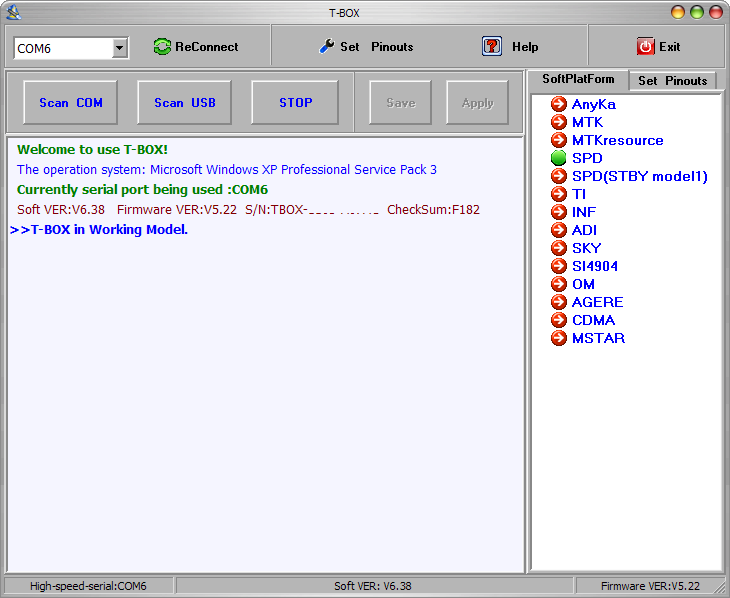
Task: Open the COM6 port dropdown arrow
Action: [x=119, y=48]
